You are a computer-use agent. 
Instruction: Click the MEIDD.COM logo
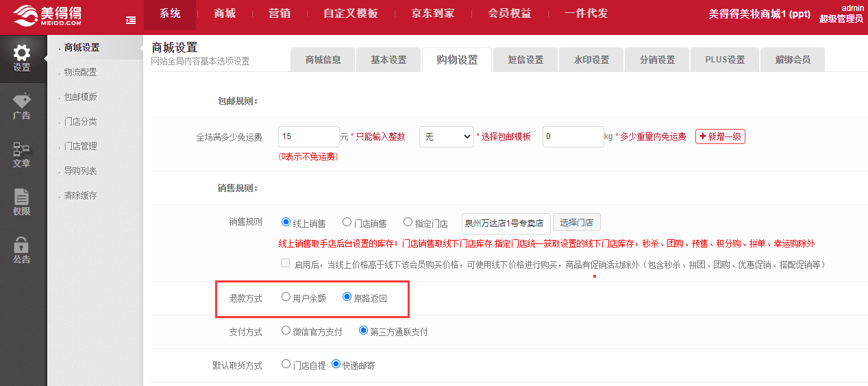pos(47,16)
